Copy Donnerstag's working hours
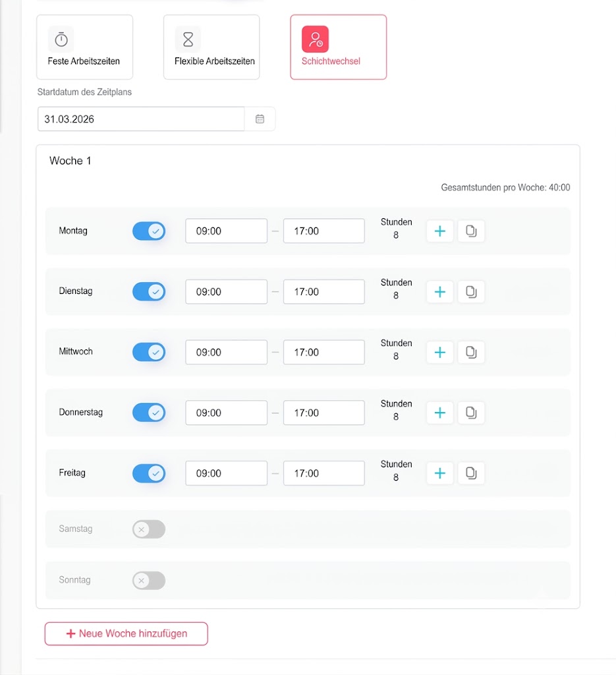616x675 pixels. (471, 413)
